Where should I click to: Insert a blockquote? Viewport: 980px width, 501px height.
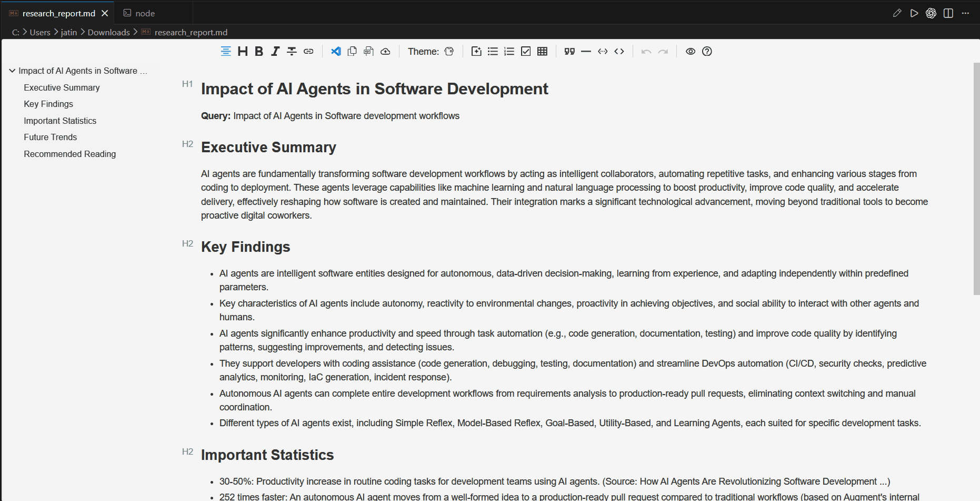[x=569, y=51]
